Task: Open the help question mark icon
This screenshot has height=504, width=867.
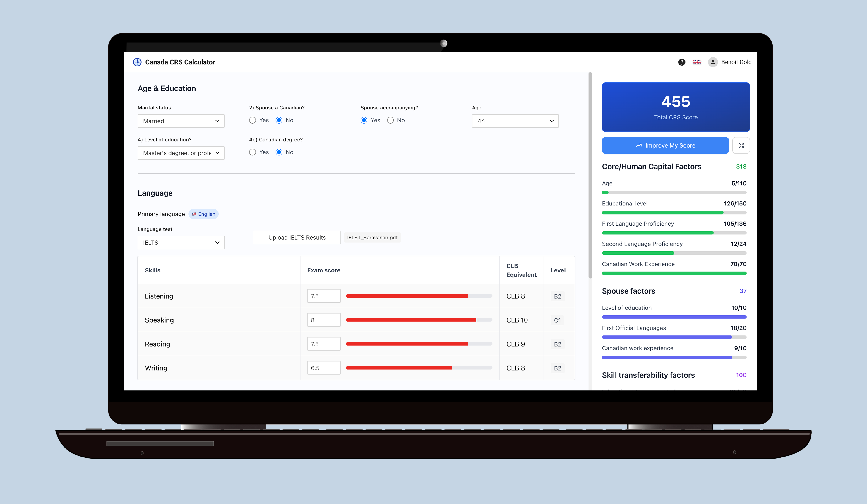Action: click(x=682, y=62)
